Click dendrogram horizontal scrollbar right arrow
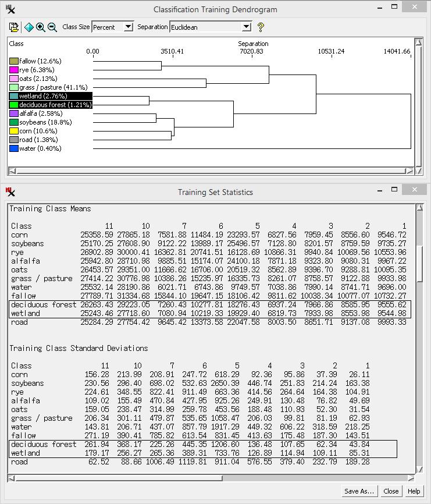This screenshot has width=431, height=504. point(410,171)
